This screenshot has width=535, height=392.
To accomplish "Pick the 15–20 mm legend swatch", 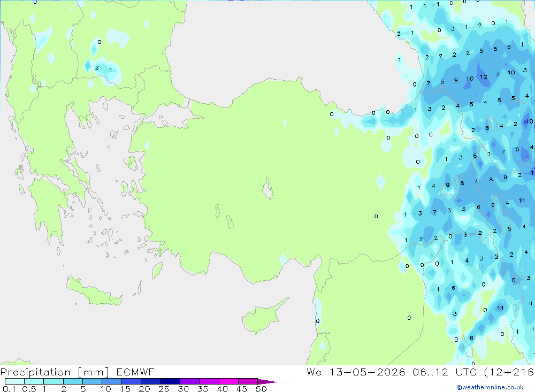I will 132,381.
